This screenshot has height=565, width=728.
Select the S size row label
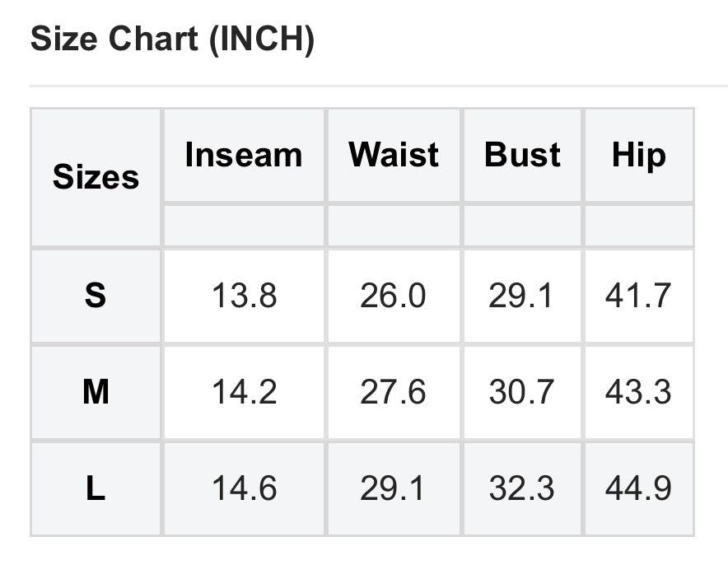[96, 296]
